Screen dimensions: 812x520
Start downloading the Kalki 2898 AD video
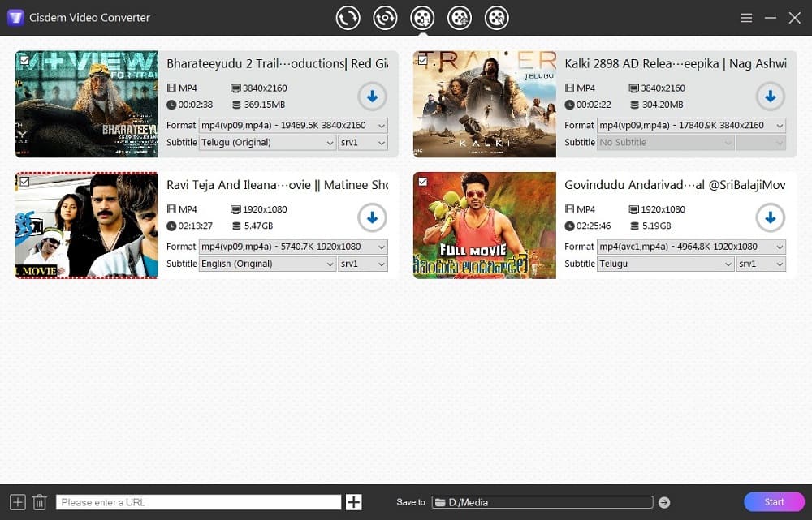770,96
